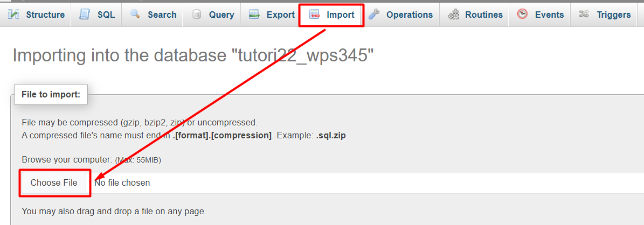Click the SQL tab icon

pyautogui.click(x=85, y=15)
